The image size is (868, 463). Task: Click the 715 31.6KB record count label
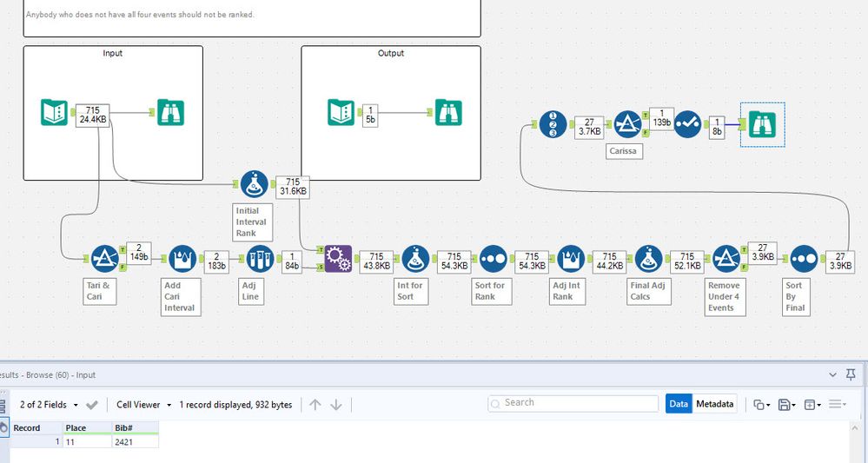pos(293,187)
